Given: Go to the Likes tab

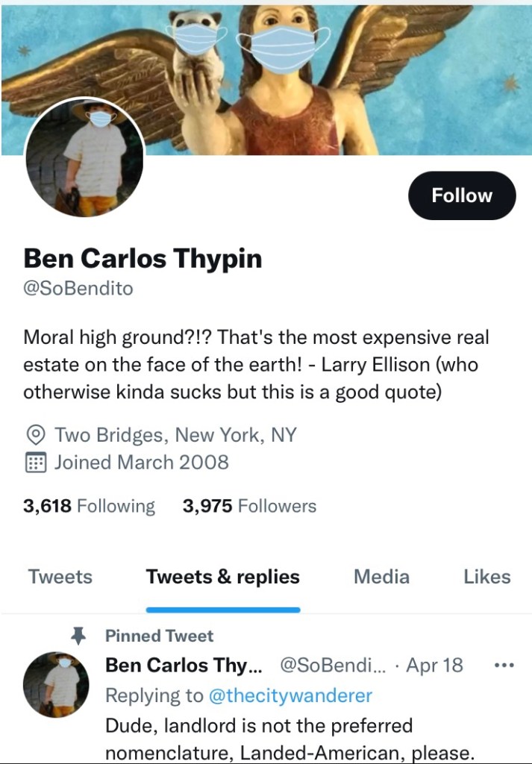Looking at the screenshot, I should 486,577.
